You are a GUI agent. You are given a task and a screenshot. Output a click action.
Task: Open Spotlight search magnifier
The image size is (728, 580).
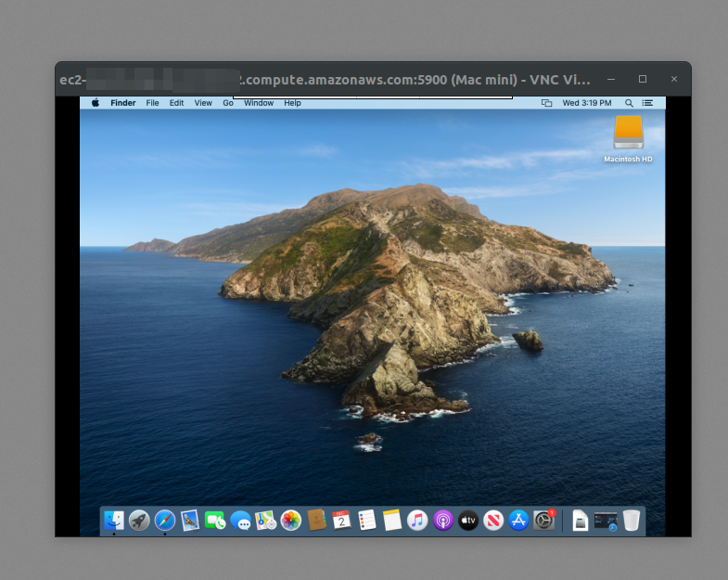[x=629, y=103]
